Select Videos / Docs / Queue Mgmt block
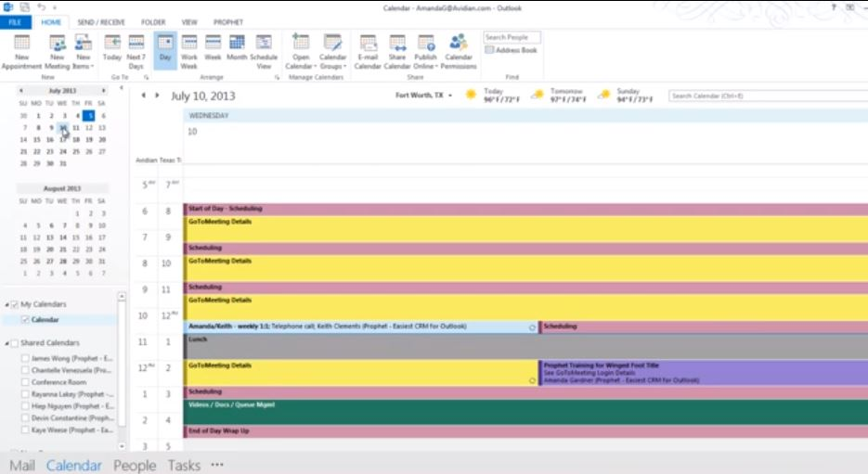868x474 pixels. [525, 412]
